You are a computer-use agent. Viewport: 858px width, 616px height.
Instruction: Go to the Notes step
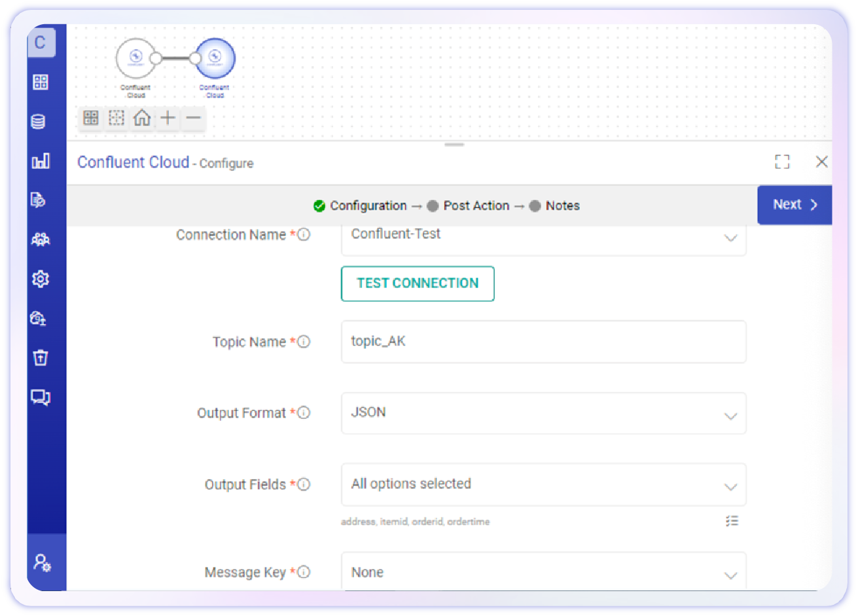563,205
